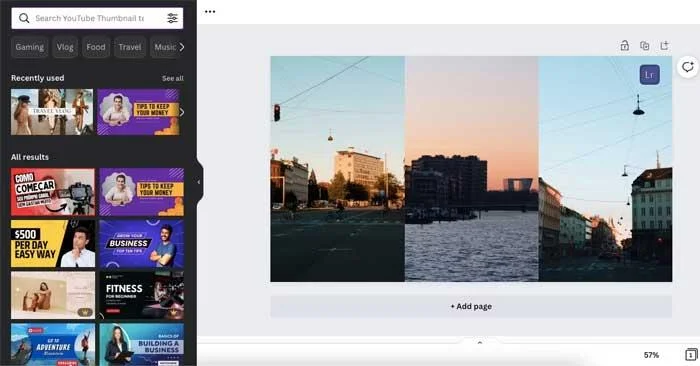
Task: Select the Music category chip
Action: tap(165, 47)
